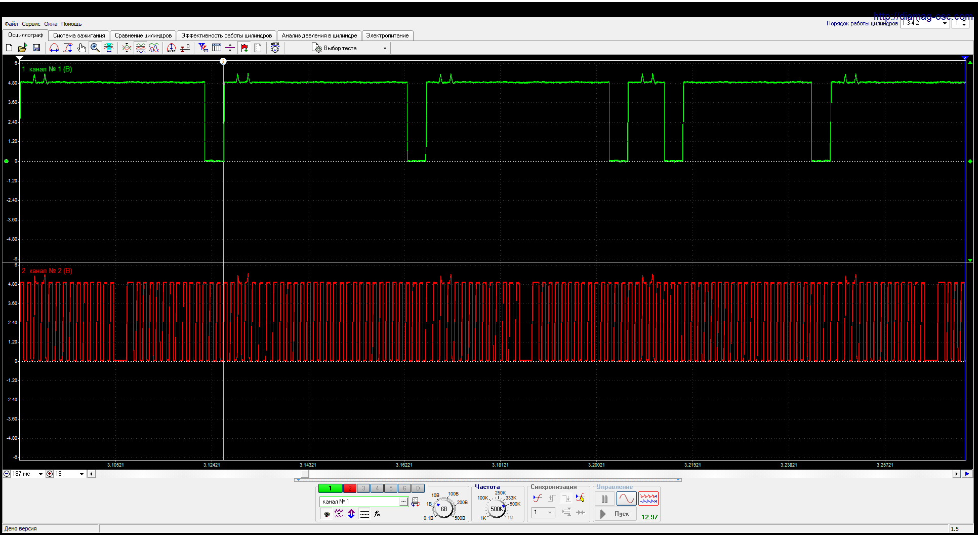This screenshot has width=980, height=535.
Task: Open the checklist report icon
Action: [x=258, y=48]
